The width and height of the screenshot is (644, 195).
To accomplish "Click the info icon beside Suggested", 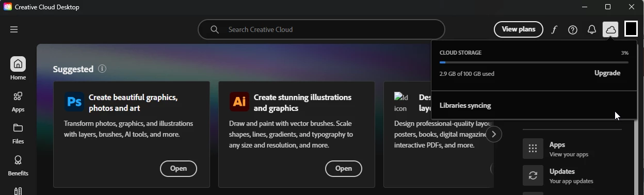I will coord(102,69).
